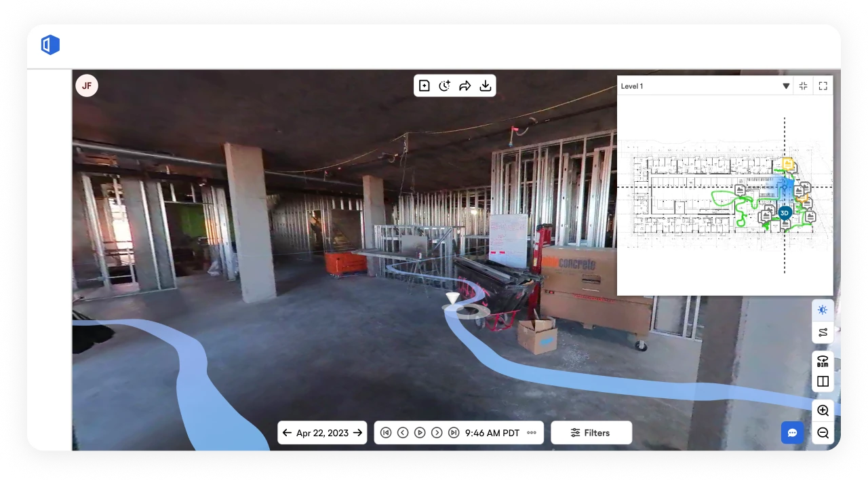The height and width of the screenshot is (481, 868).
Task: Zoom out of the panorama
Action: pyautogui.click(x=823, y=432)
